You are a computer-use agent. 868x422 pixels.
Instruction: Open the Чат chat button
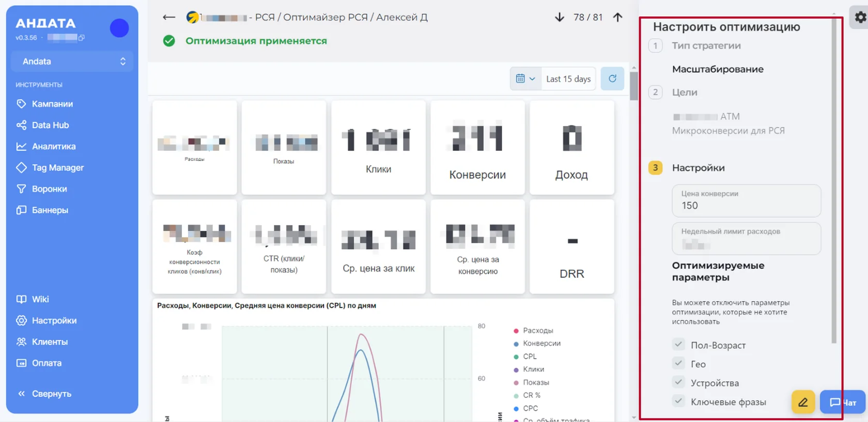tap(843, 402)
